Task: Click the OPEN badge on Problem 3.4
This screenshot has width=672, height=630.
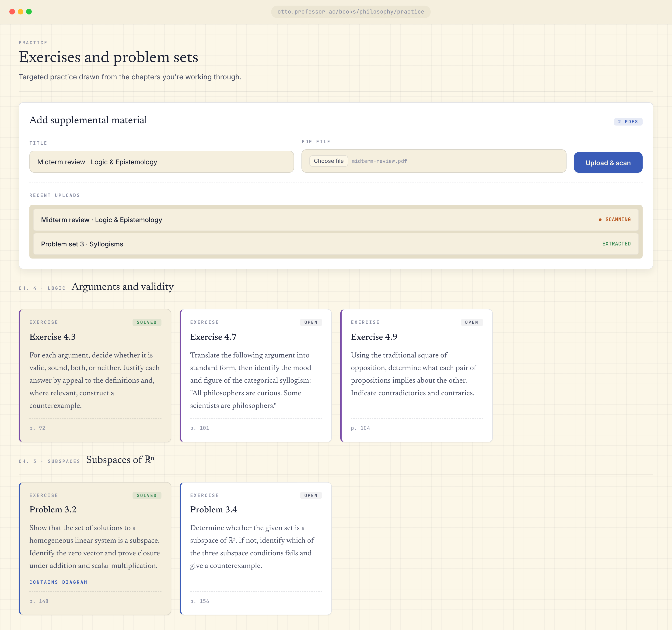Action: pos(311,495)
